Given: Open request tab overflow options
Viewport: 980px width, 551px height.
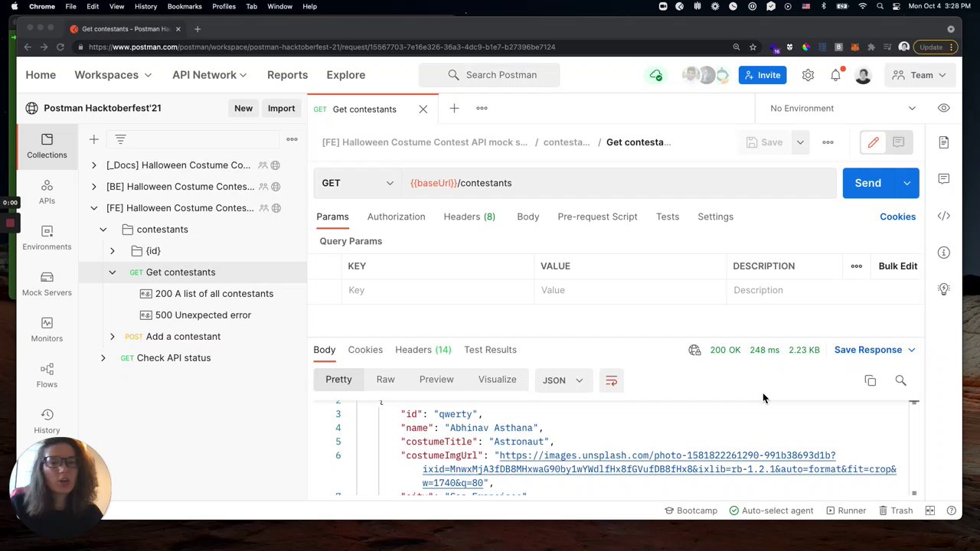Looking at the screenshot, I should point(482,109).
